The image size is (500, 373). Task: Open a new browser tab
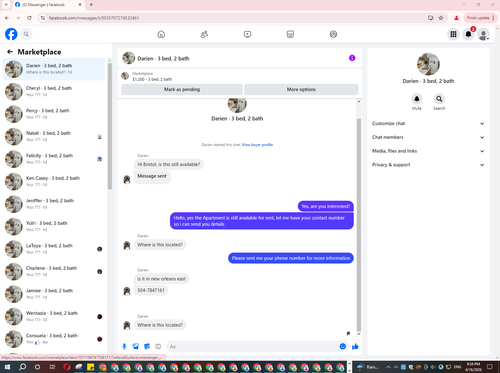click(91, 5)
